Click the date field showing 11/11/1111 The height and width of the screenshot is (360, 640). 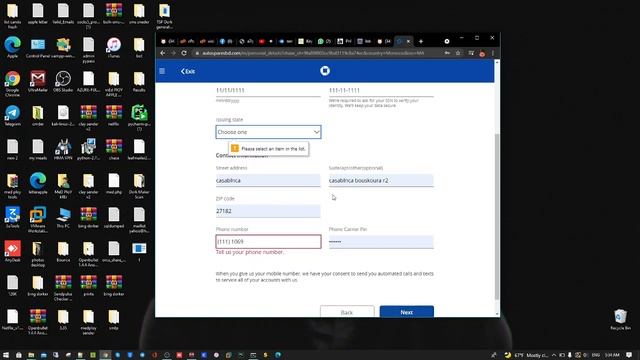click(268, 90)
